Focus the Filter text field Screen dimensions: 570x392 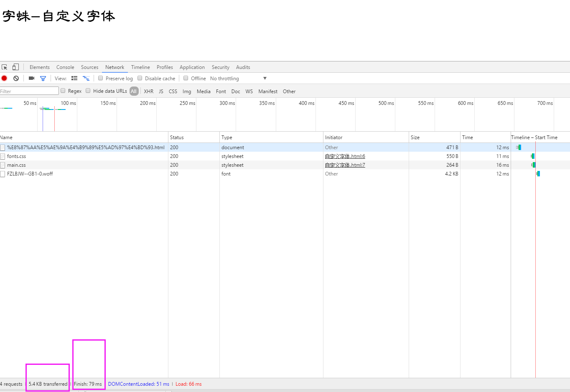[x=29, y=91]
